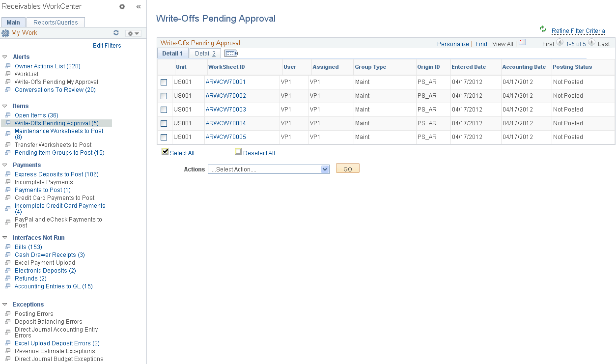Open the pagelet gear dropdown arrow

click(137, 33)
